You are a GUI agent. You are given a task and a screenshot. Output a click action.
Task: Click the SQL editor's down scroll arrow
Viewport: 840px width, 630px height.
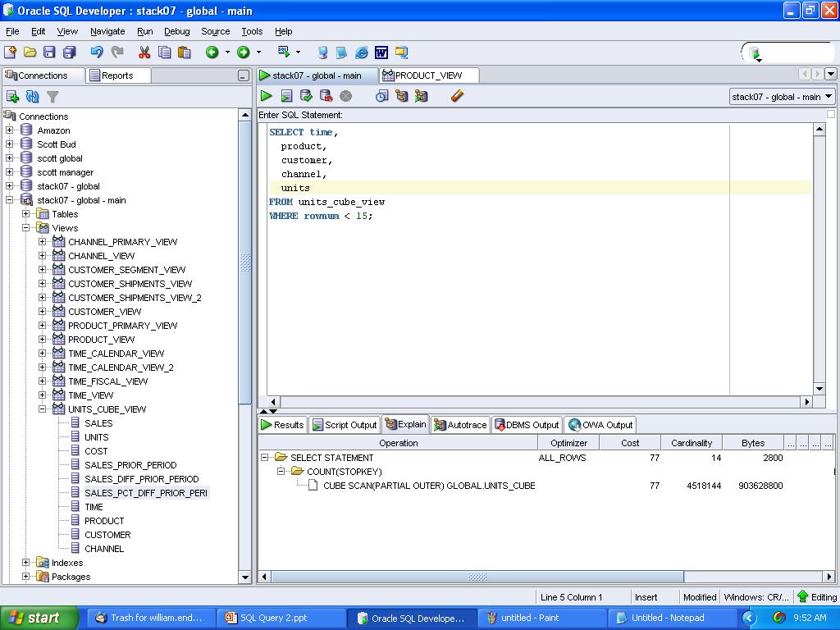[819, 389]
